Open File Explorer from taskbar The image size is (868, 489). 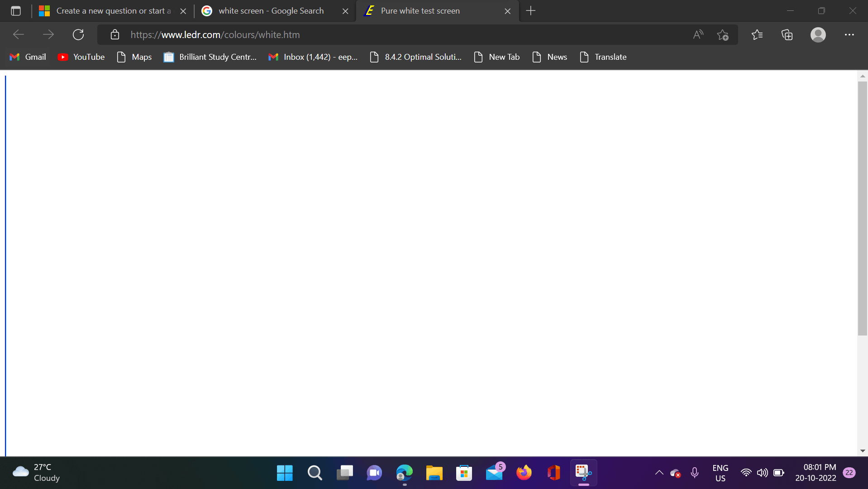click(x=434, y=473)
